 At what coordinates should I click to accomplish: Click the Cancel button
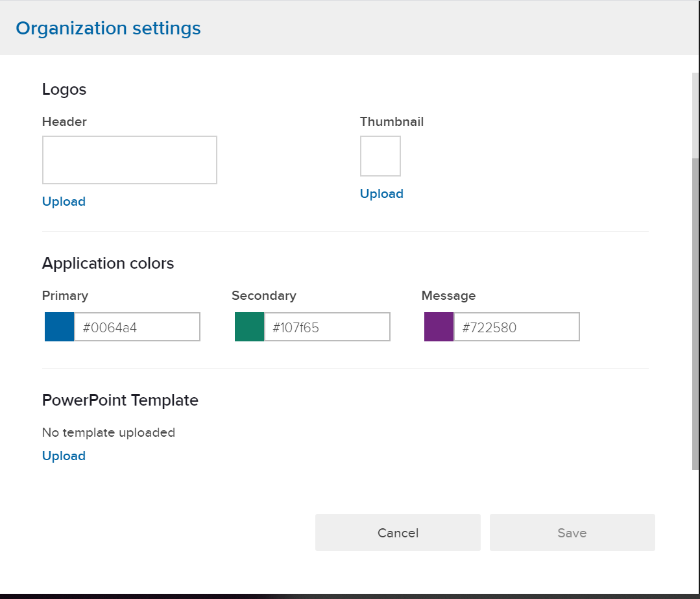398,532
